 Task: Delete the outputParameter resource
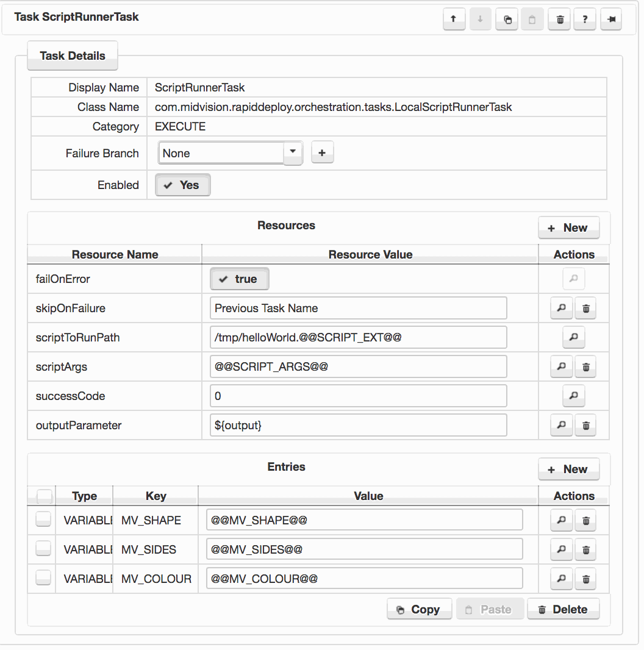coord(585,425)
